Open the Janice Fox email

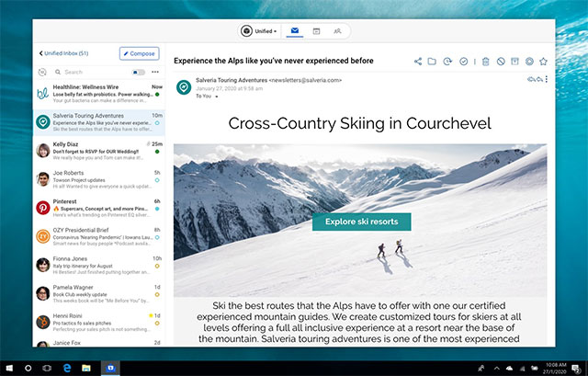coord(99,343)
